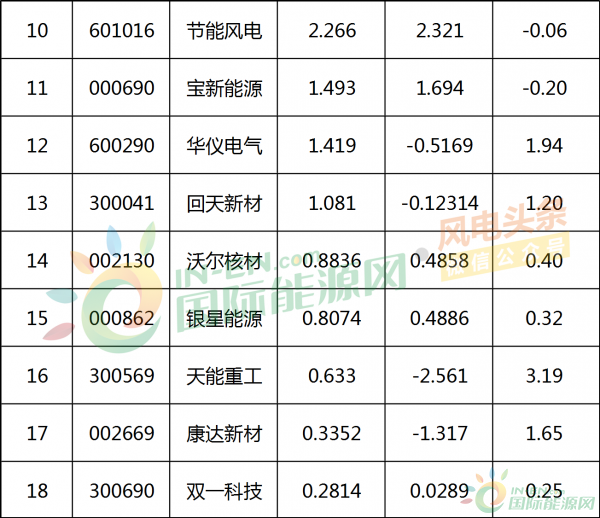Click value 0.8074
The height and width of the screenshot is (518, 600).
pyautogui.click(x=332, y=318)
